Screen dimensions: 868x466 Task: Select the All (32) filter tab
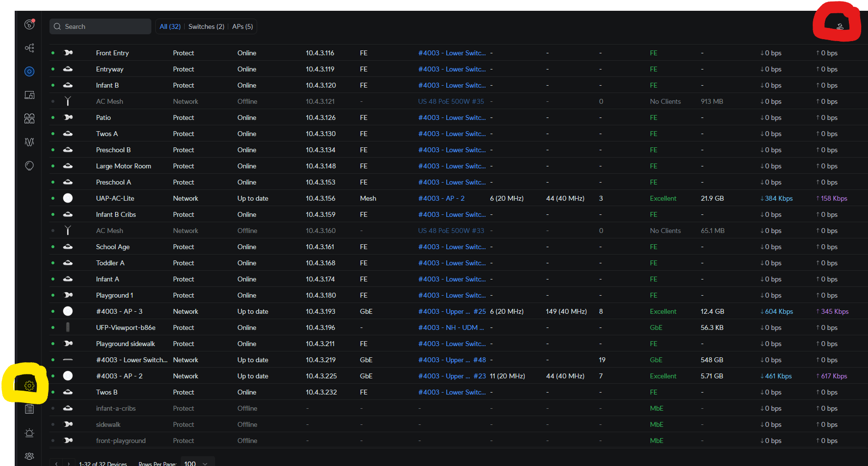170,26
